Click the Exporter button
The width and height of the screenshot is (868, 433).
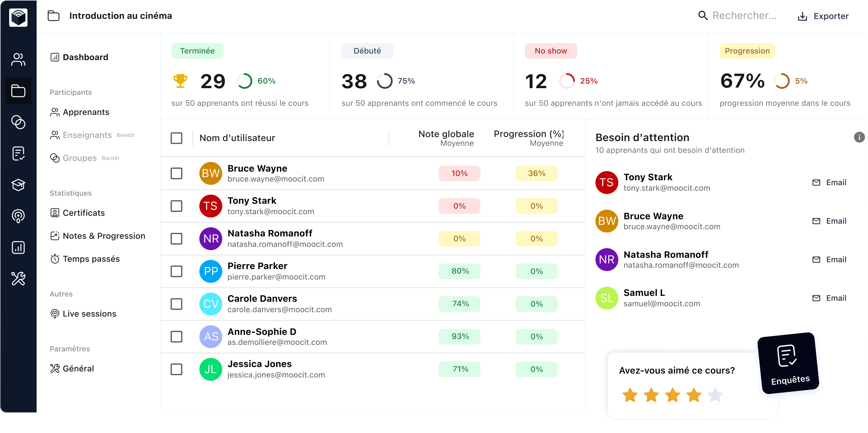click(x=823, y=16)
